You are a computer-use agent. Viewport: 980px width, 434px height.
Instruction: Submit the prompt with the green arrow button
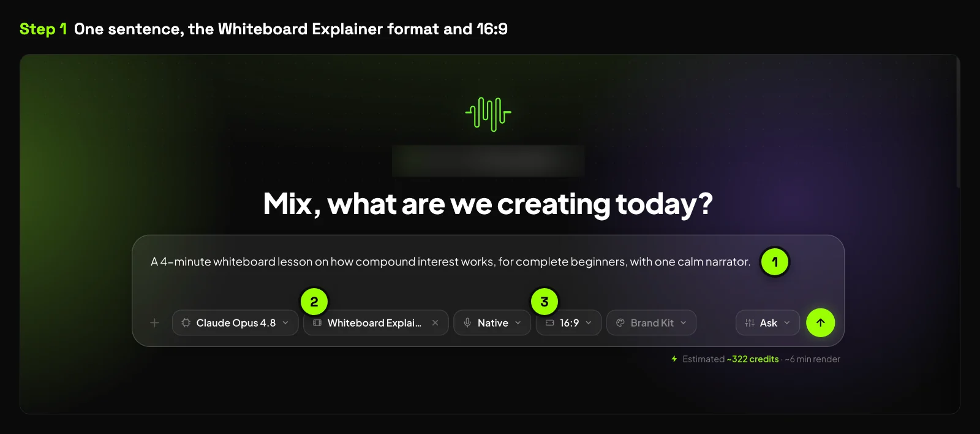(x=821, y=322)
